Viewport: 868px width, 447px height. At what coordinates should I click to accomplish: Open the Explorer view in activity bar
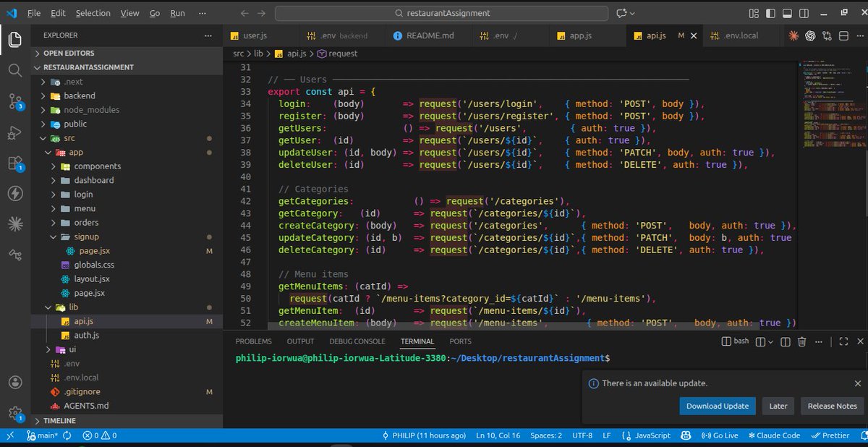(15, 40)
